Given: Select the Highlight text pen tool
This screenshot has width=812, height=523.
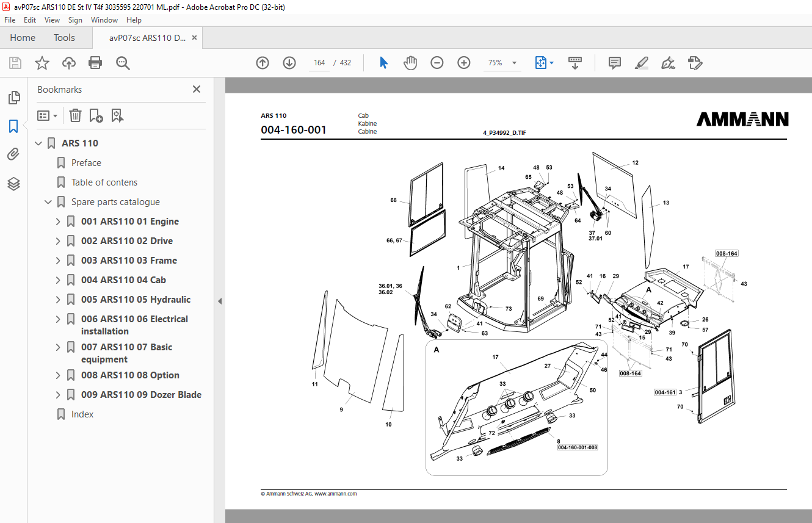Looking at the screenshot, I should [x=641, y=63].
